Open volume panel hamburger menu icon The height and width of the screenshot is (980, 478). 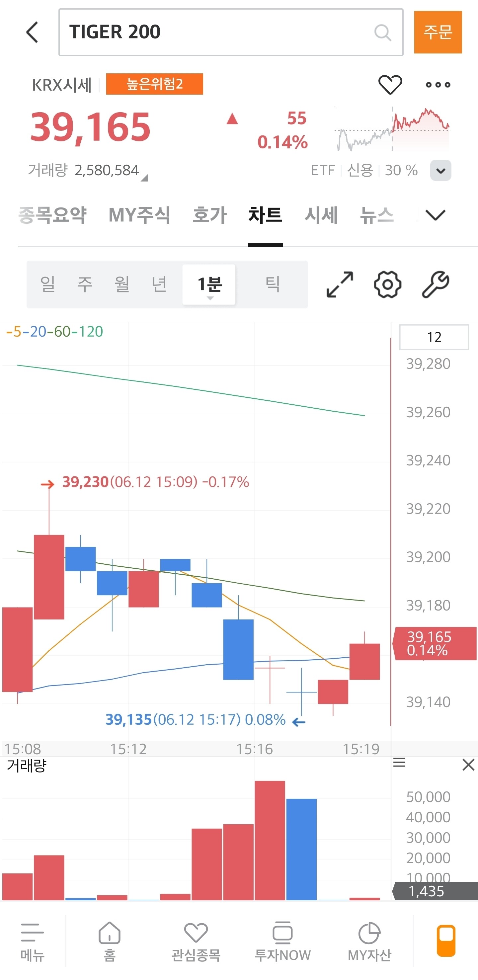tap(399, 763)
